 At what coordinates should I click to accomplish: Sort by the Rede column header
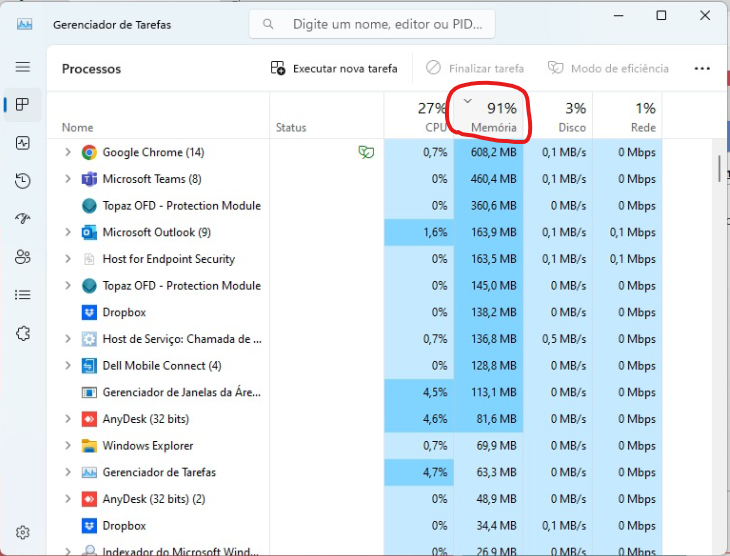[627, 115]
